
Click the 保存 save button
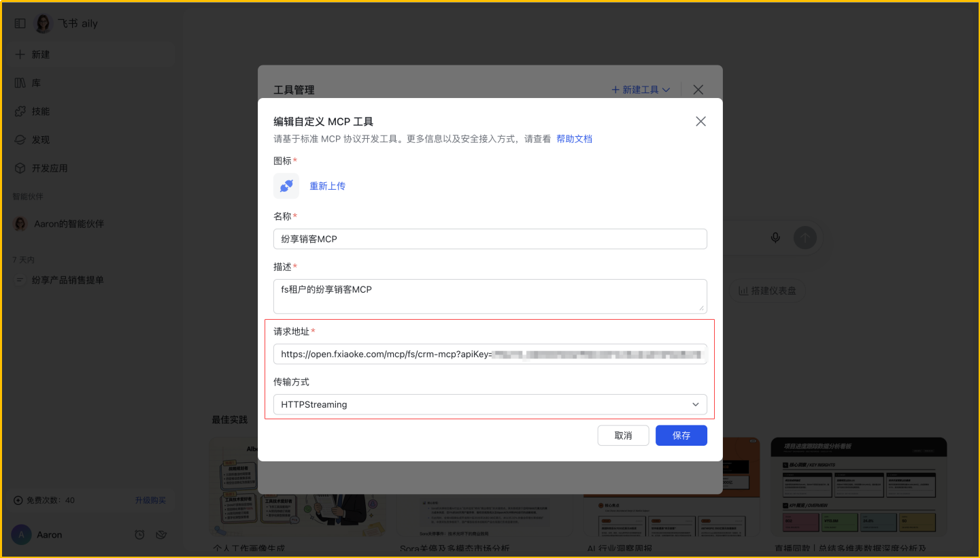(681, 436)
